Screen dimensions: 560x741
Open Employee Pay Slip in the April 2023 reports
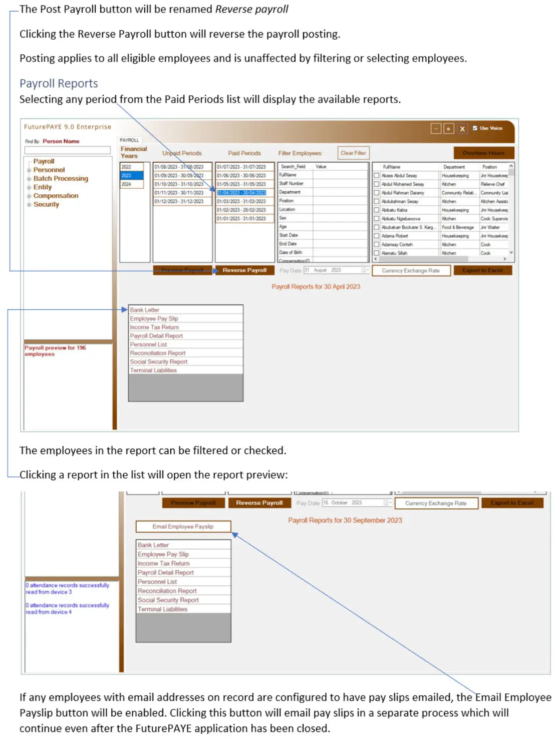pos(186,318)
